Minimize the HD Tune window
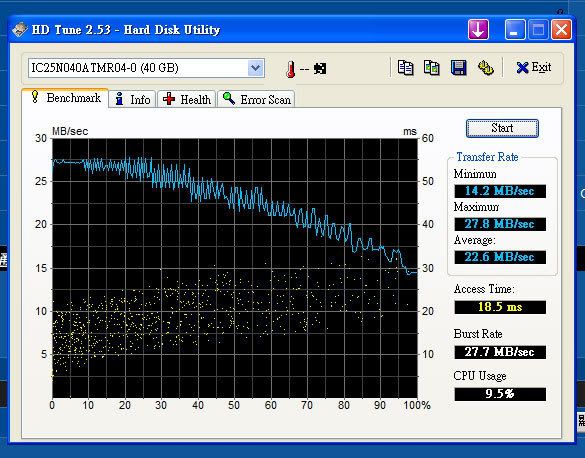Screen dimensions: 585x458 [x=515, y=29]
